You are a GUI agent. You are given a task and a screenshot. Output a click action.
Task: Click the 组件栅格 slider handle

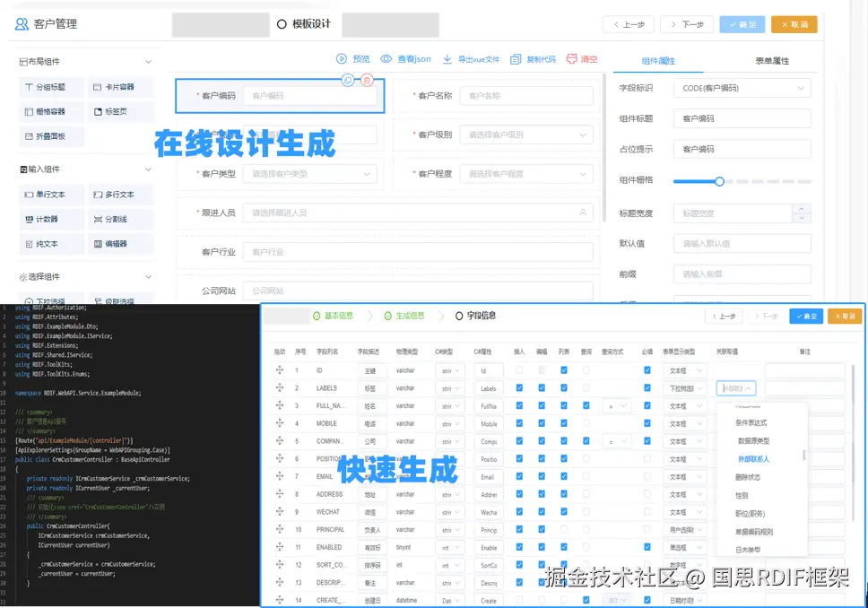[719, 181]
